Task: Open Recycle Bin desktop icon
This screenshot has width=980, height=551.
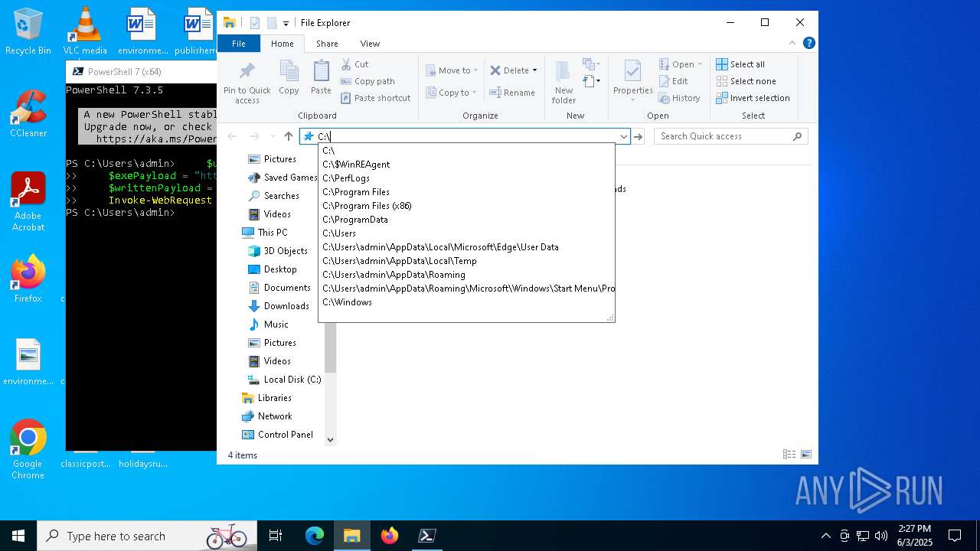Action: pos(28,31)
